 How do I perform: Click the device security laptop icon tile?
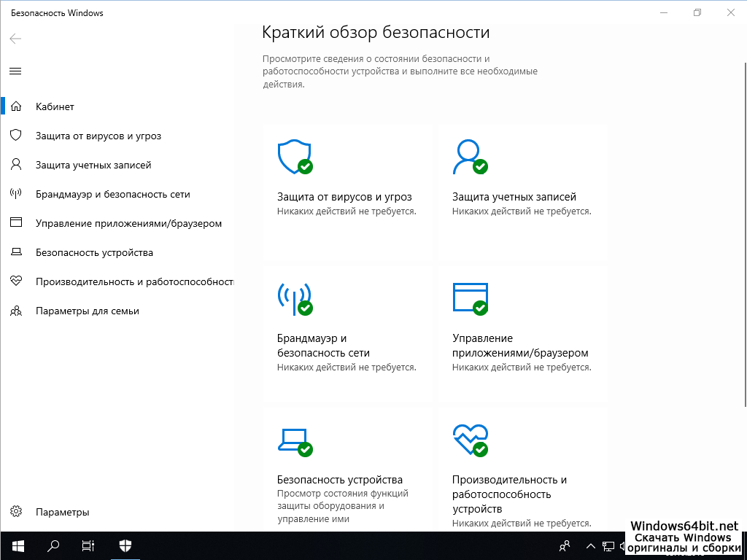tap(294, 440)
